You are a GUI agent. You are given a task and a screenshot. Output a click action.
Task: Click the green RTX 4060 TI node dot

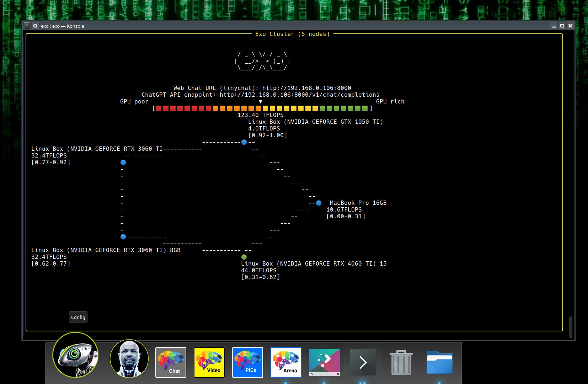(244, 256)
